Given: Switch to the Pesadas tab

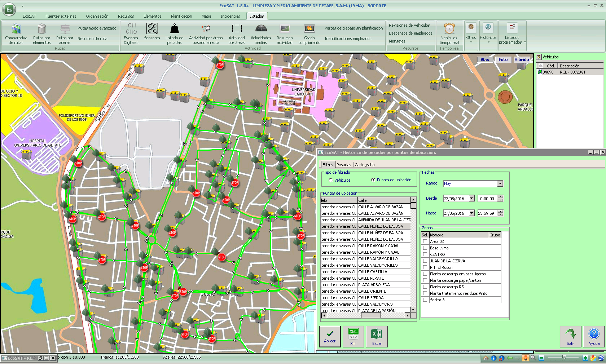Looking at the screenshot, I should coord(344,165).
